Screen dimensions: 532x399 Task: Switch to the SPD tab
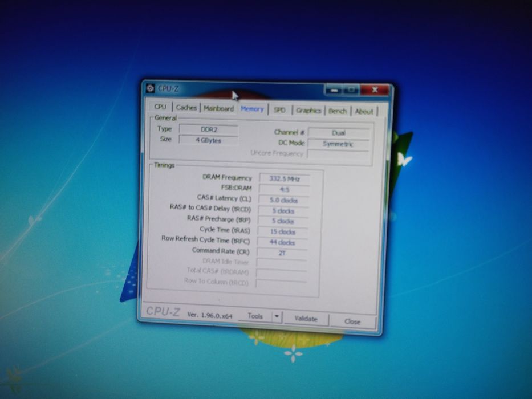[x=279, y=110]
